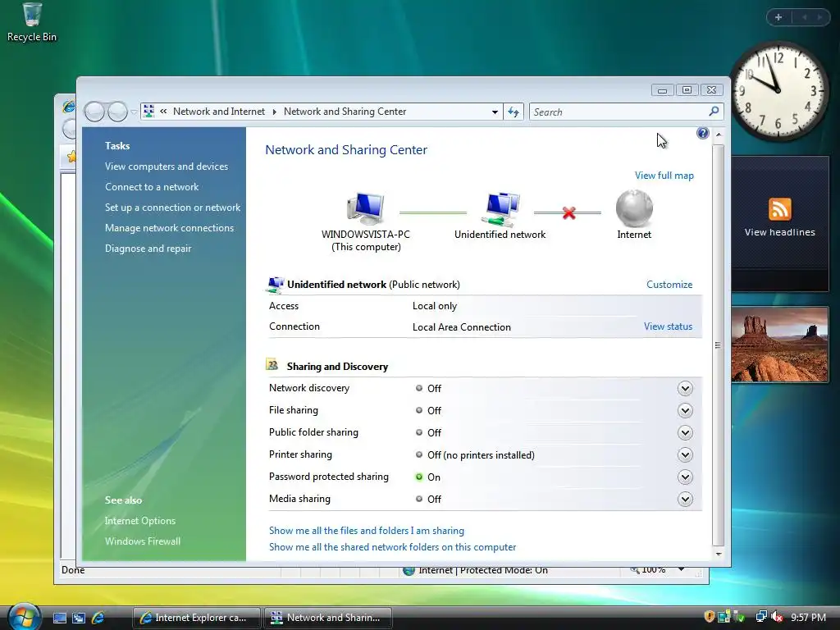Click the Unidentified network map icon
This screenshot has height=630, width=840.
click(500, 208)
